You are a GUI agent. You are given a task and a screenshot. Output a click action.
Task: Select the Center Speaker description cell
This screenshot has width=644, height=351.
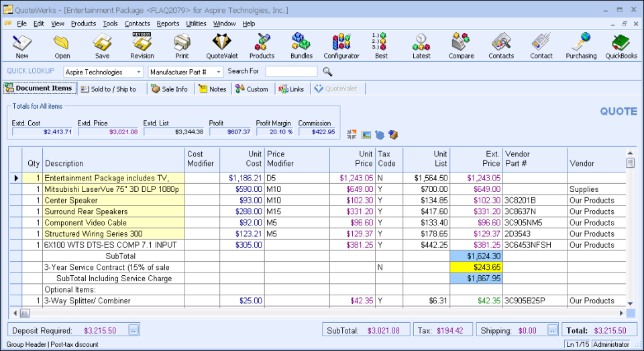click(x=114, y=200)
